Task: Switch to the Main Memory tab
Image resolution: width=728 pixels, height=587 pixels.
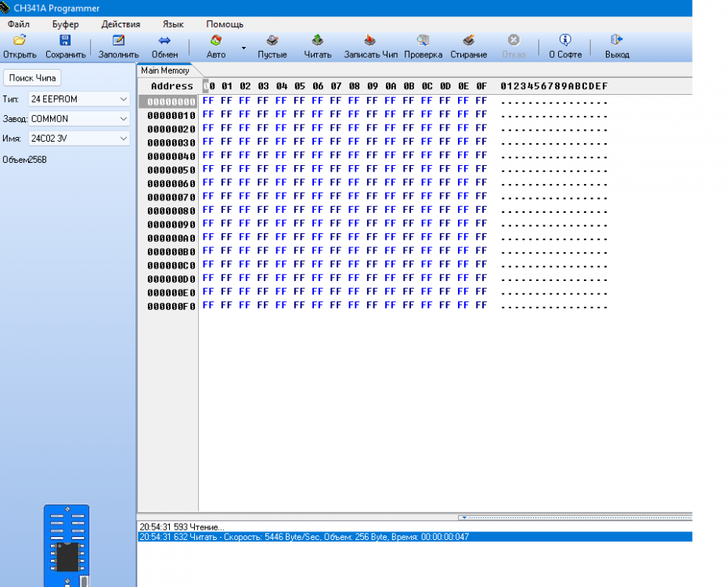Action: (x=165, y=70)
